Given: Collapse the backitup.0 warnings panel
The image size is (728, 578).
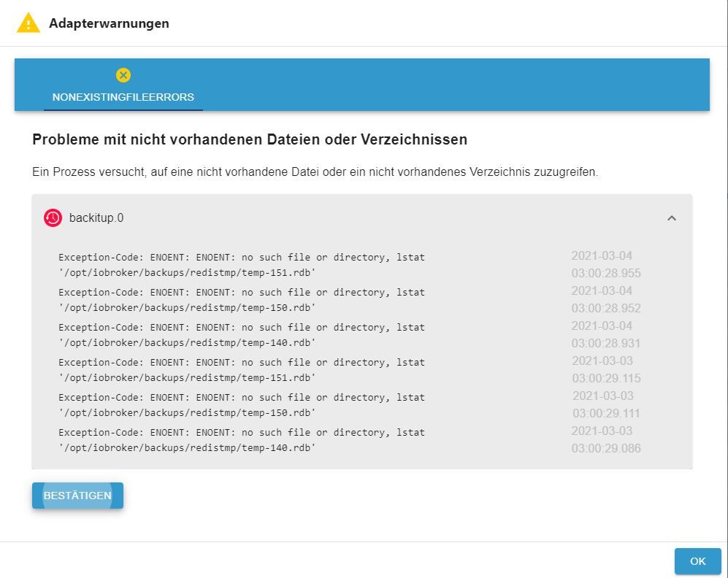Looking at the screenshot, I should click(671, 218).
